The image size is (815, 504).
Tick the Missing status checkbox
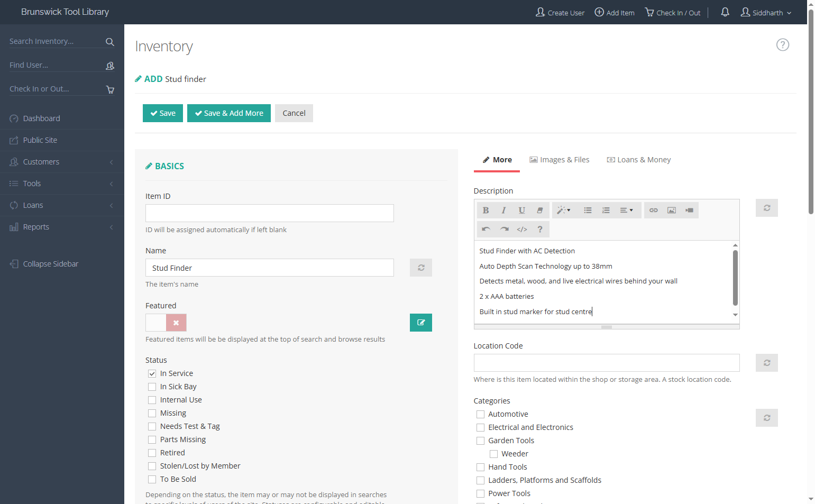tap(152, 413)
